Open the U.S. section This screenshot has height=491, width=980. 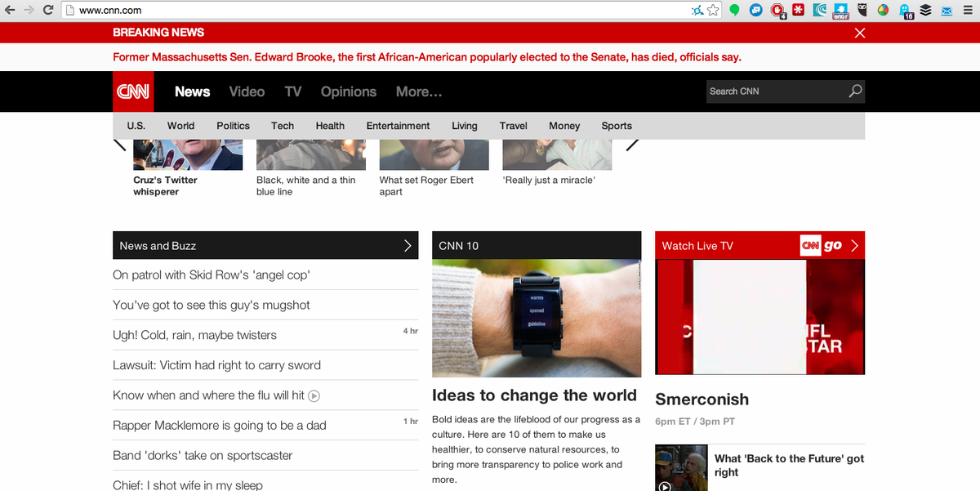(136, 126)
